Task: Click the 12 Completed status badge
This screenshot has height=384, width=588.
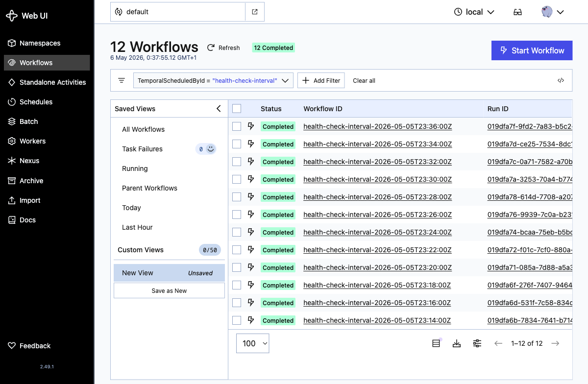Action: (273, 48)
